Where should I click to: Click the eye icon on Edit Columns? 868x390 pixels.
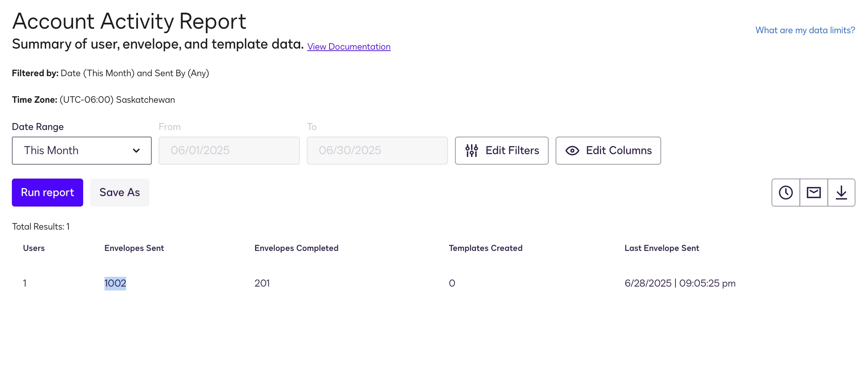pyautogui.click(x=572, y=151)
